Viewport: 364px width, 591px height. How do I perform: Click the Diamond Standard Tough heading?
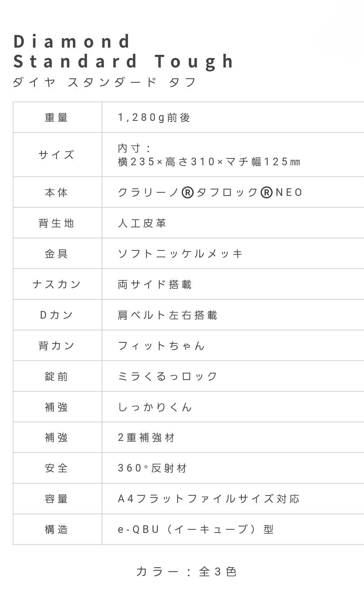pos(124,51)
